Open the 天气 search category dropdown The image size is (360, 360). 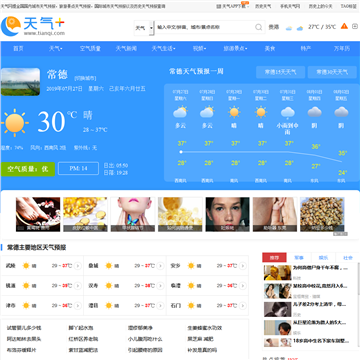pos(144,28)
